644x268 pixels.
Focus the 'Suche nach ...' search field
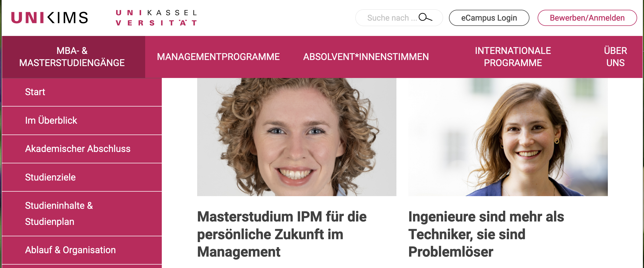(x=399, y=18)
